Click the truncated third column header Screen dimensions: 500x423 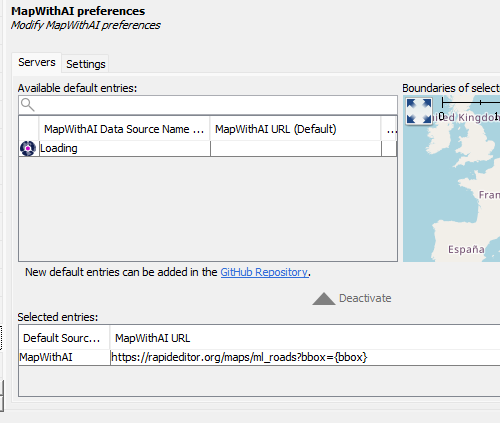(389, 129)
